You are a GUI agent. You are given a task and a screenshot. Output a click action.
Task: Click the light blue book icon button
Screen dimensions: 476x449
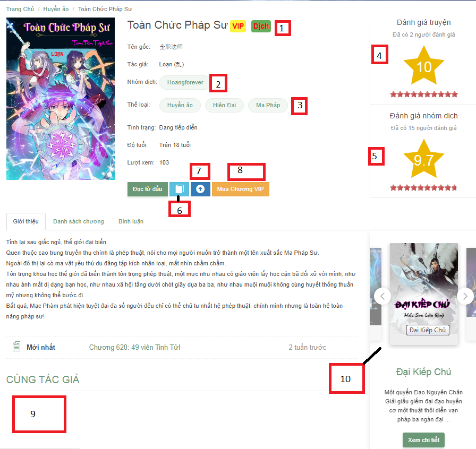(x=179, y=189)
